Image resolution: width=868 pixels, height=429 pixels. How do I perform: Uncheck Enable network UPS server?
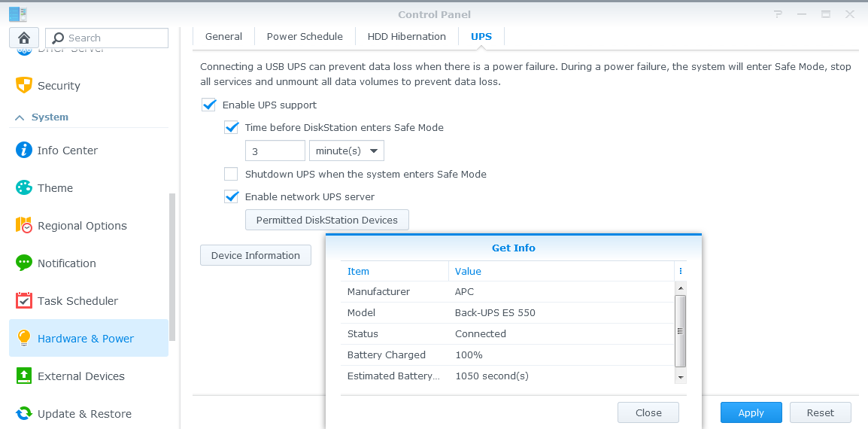pyautogui.click(x=232, y=196)
